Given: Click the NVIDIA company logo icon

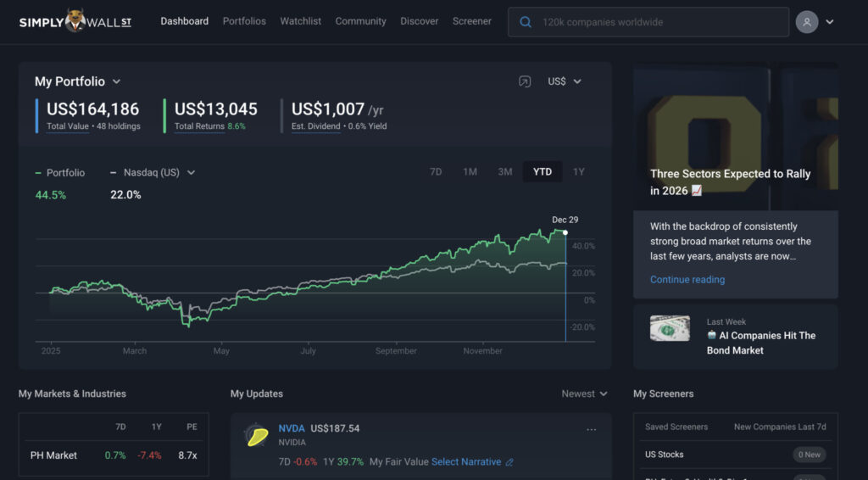Looking at the screenshot, I should [257, 436].
